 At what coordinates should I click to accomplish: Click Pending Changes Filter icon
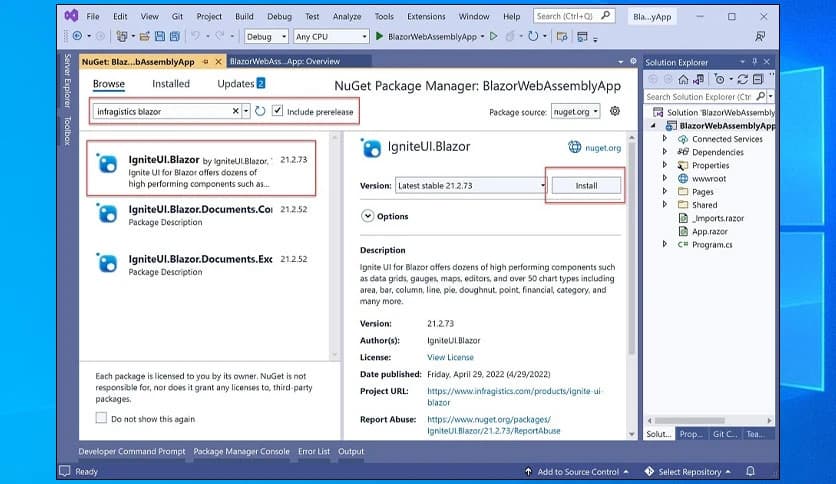(719, 79)
